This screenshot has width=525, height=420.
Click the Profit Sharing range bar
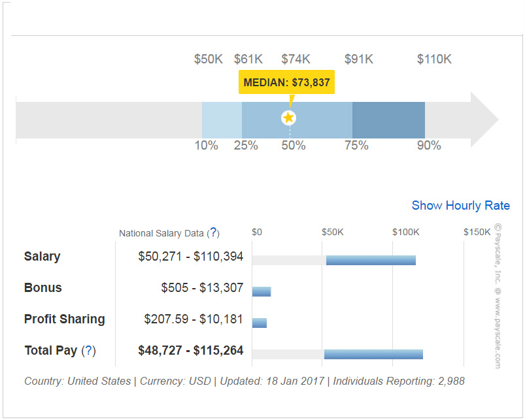(260, 323)
